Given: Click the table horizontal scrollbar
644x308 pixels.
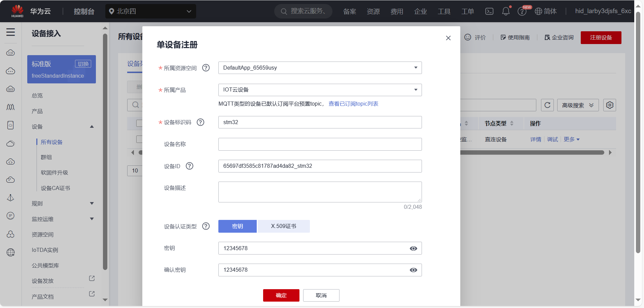Looking at the screenshot, I should [x=532, y=153].
